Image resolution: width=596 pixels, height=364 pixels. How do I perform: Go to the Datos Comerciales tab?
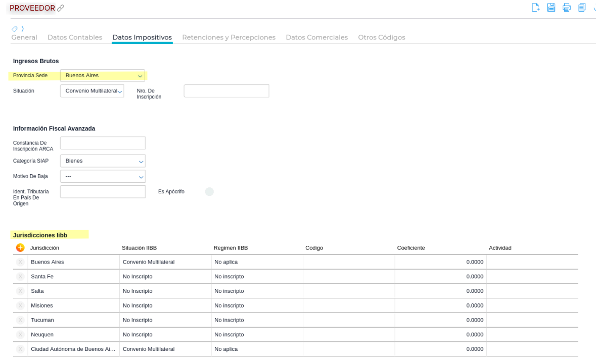coord(316,37)
